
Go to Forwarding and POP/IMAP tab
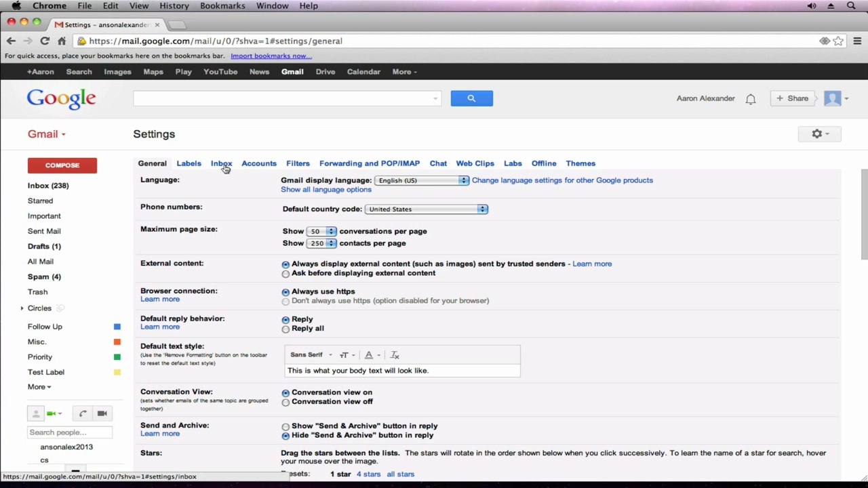[x=370, y=163]
